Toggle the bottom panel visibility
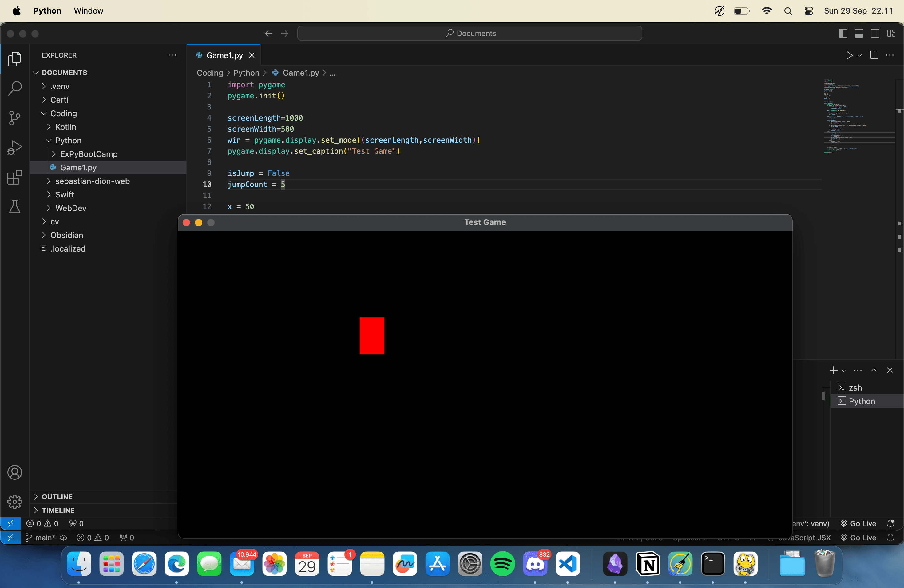 click(x=859, y=34)
